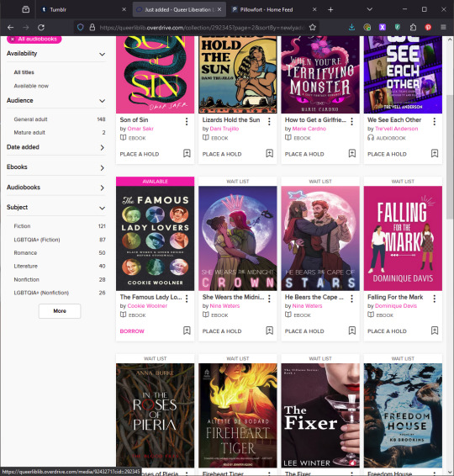The width and height of the screenshot is (454, 476).
Task: Open options menu for She Wears the Midnight Crown
Action: tap(269, 299)
